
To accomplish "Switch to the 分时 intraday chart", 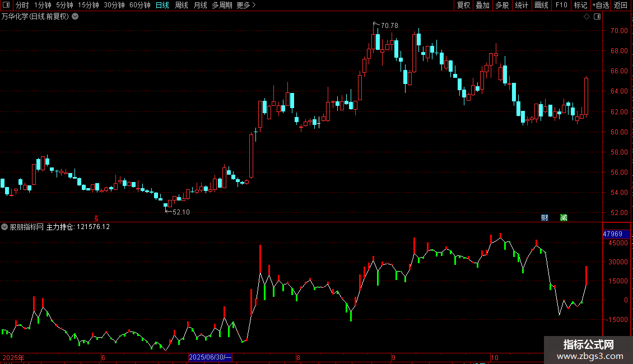I will (x=22, y=5).
